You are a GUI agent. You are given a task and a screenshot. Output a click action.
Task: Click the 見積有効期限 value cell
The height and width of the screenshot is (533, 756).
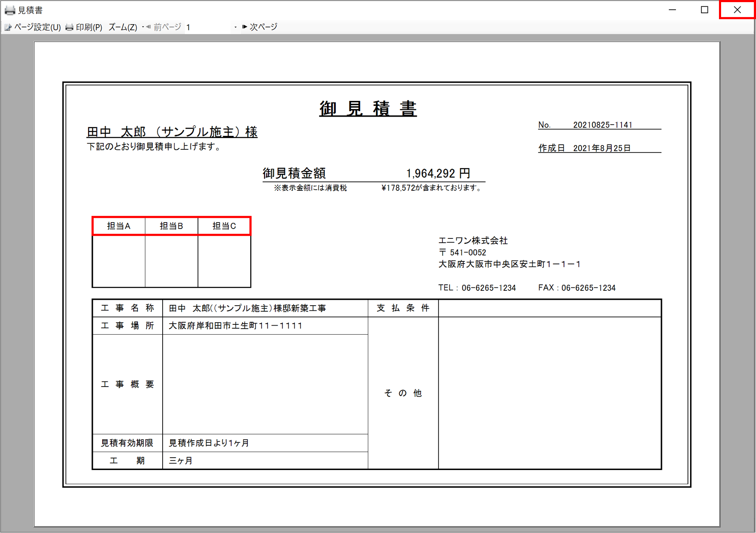[265, 443]
